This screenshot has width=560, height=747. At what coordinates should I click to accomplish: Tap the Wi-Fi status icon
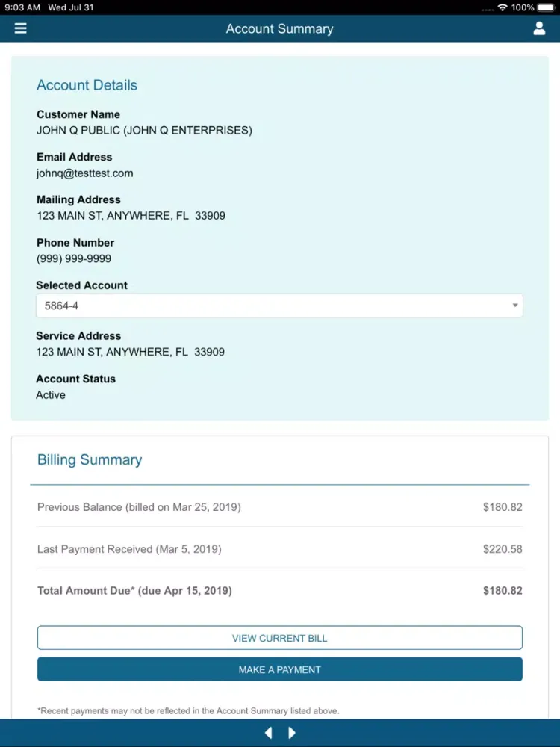click(x=502, y=7)
